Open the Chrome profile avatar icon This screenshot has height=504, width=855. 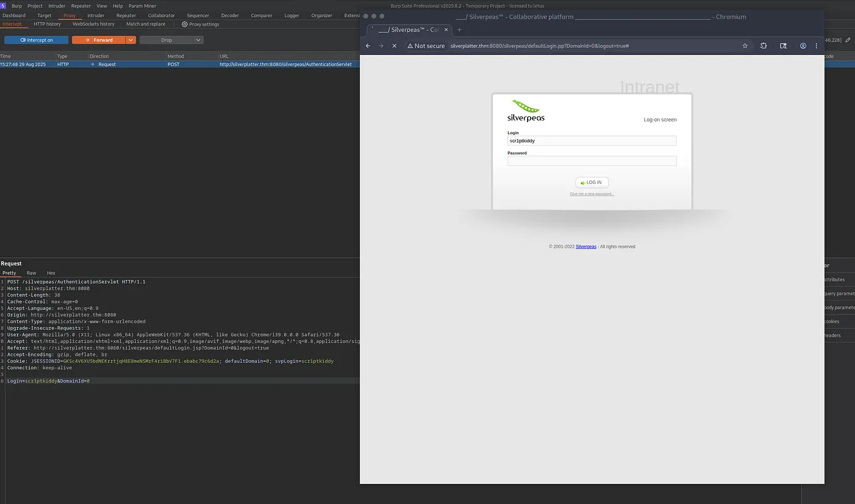pos(802,46)
